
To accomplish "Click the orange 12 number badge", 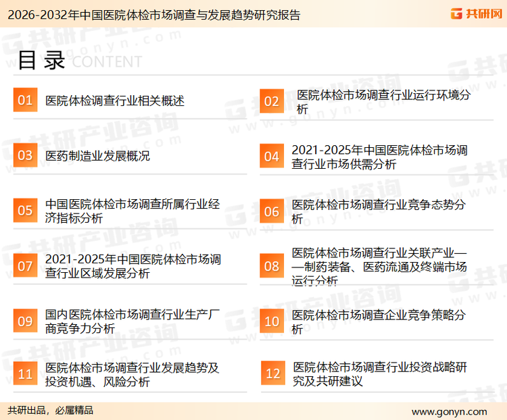I will click(273, 373).
